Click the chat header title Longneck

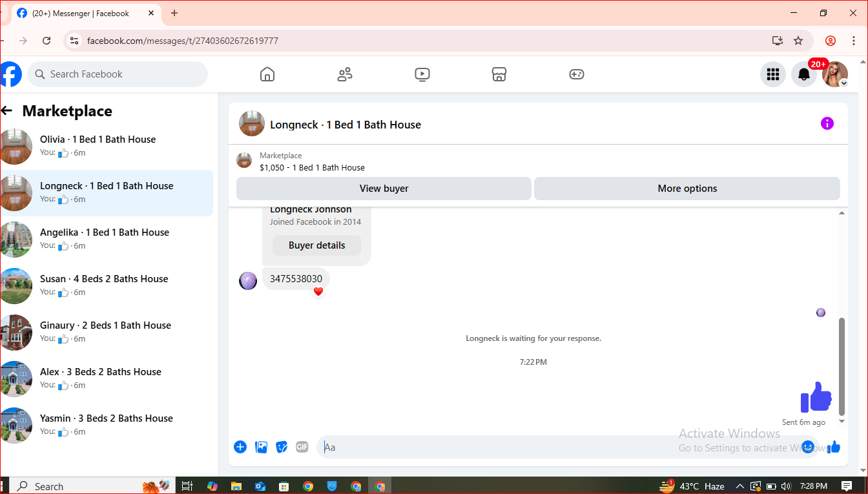[346, 125]
